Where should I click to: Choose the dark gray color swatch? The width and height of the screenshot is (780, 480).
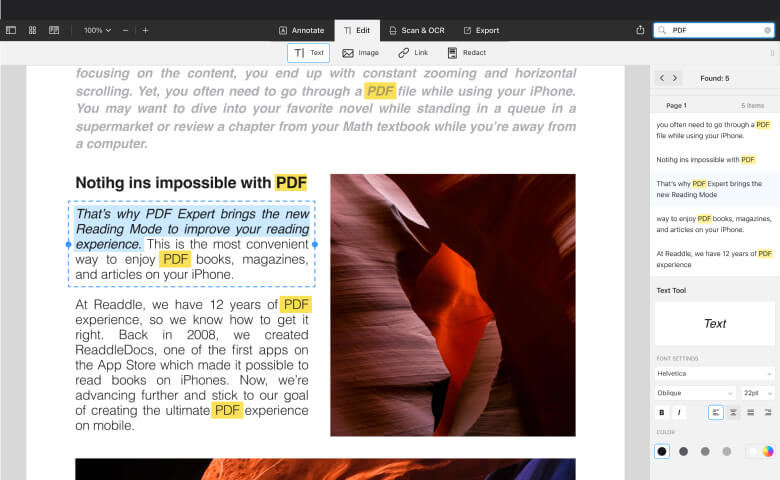pyautogui.click(x=683, y=451)
